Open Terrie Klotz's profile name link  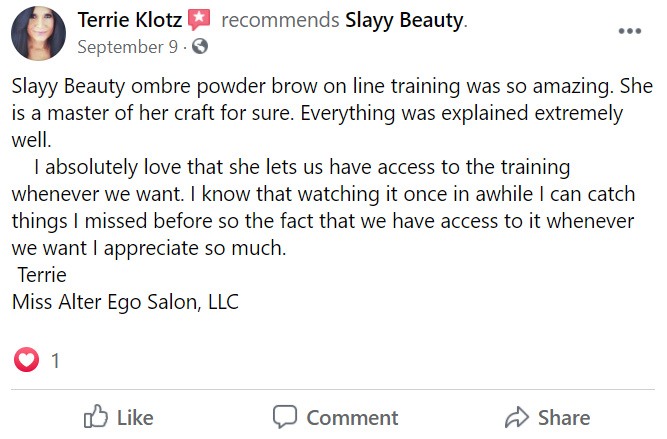(129, 19)
